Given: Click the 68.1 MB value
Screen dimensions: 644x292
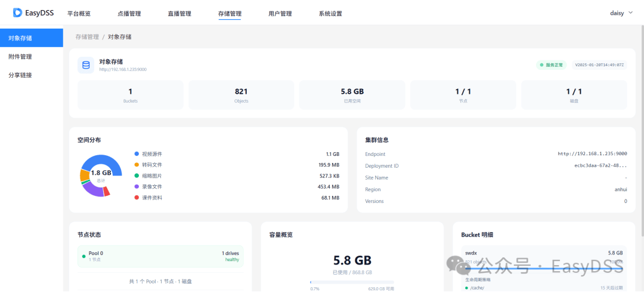Looking at the screenshot, I should [x=331, y=198].
